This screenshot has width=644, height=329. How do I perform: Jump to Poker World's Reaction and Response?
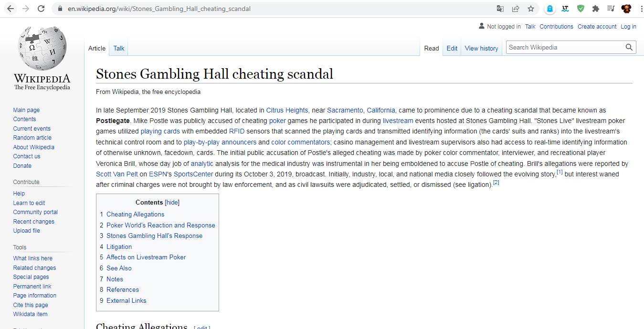click(x=161, y=226)
